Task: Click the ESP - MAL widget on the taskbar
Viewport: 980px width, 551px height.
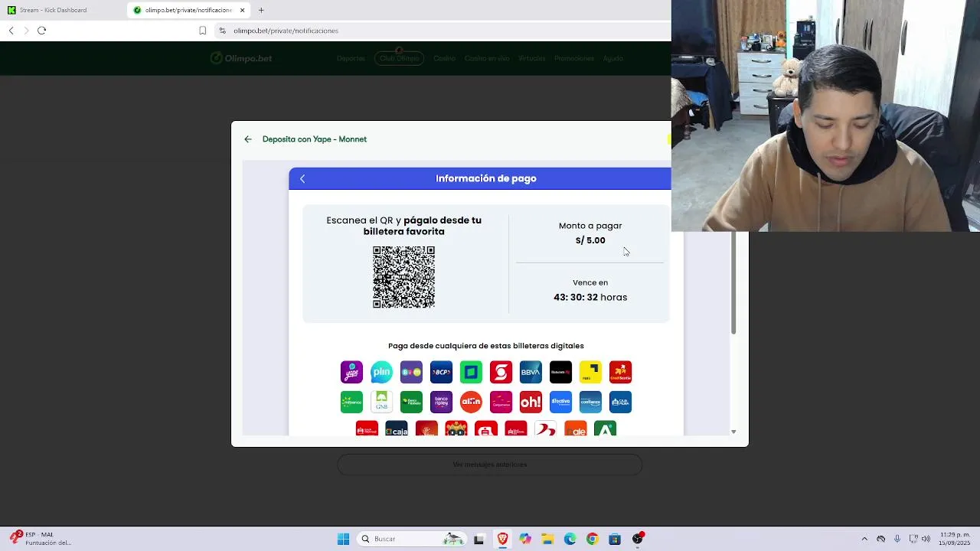Action: pos(42,539)
